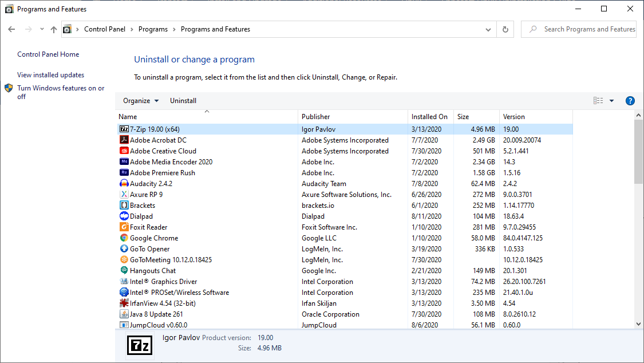Sort by Installed On column header

[x=430, y=117]
